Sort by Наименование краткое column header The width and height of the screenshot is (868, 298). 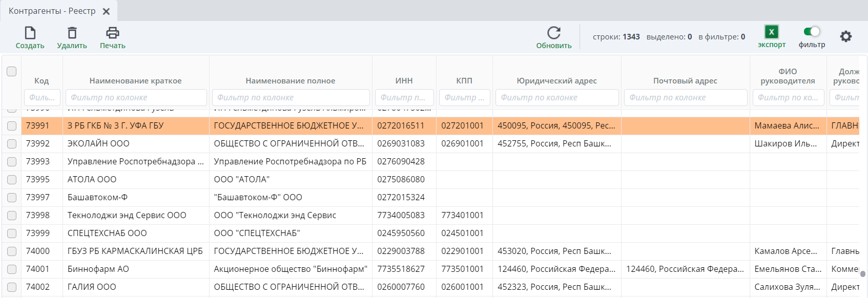[136, 81]
